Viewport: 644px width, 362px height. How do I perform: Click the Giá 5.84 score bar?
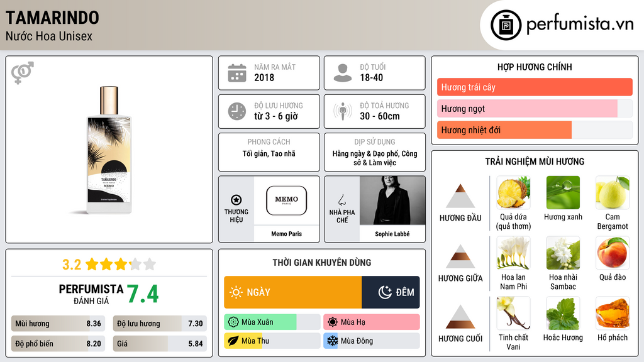(x=160, y=344)
